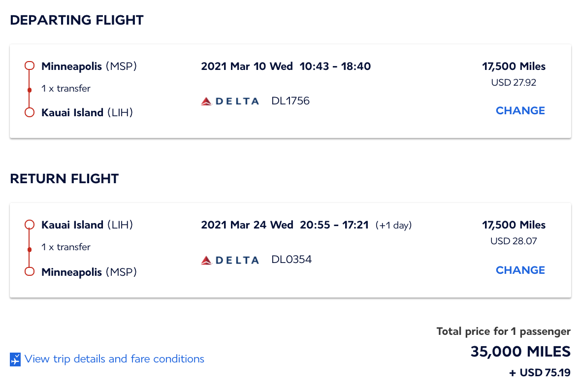581x392 pixels.
Task: Select flight number DL1756
Action: (x=290, y=100)
